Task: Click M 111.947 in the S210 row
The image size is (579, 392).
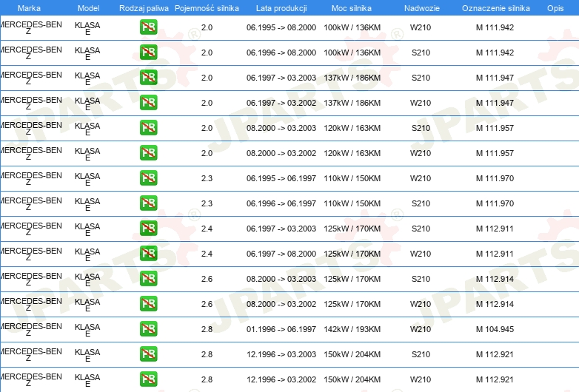Action: (495, 78)
